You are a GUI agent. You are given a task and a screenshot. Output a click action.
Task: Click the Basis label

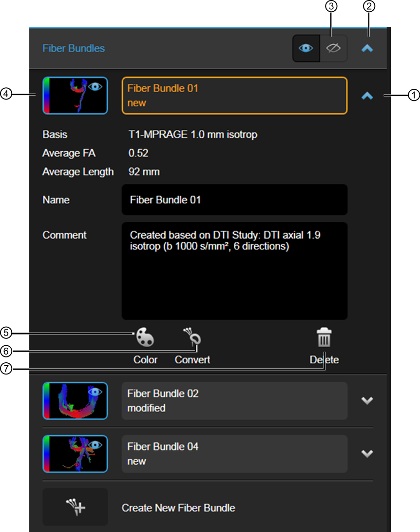[x=55, y=135]
